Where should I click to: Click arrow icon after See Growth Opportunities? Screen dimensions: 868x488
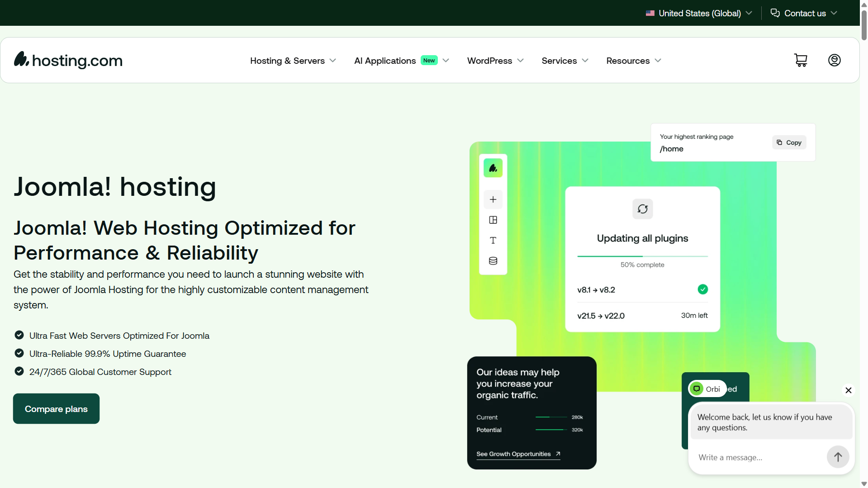coord(558,454)
